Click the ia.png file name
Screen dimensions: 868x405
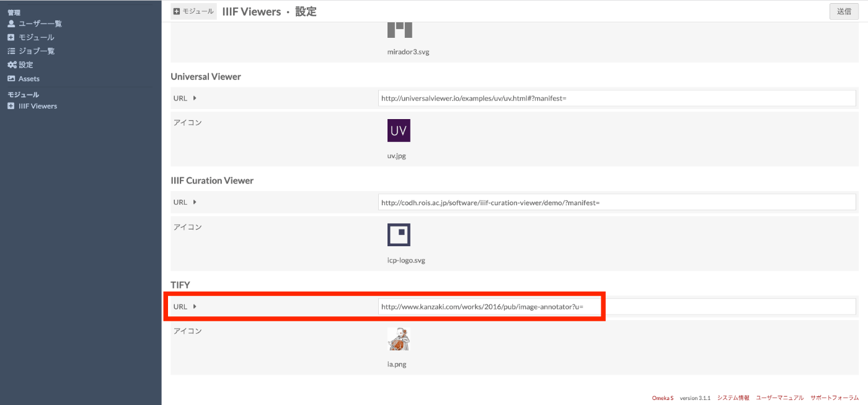397,365
